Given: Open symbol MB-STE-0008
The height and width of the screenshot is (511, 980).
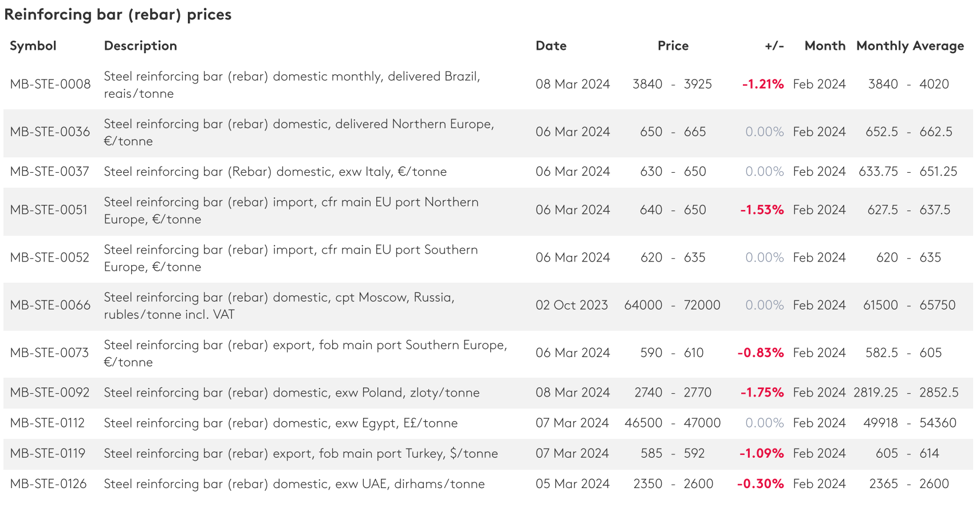Looking at the screenshot, I should click(50, 84).
